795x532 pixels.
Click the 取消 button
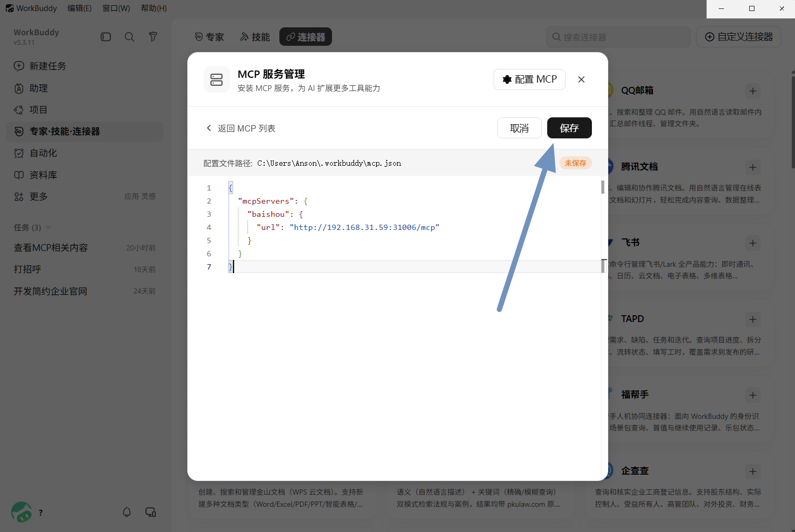coord(519,128)
